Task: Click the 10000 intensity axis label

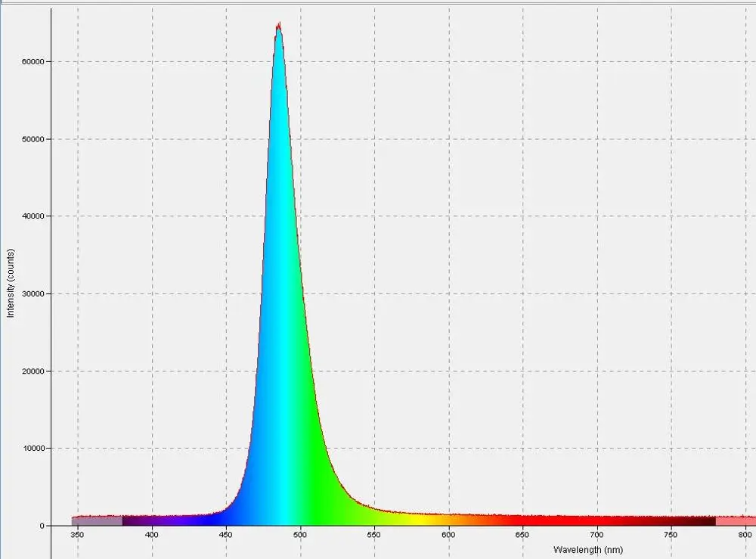Action: pos(33,449)
